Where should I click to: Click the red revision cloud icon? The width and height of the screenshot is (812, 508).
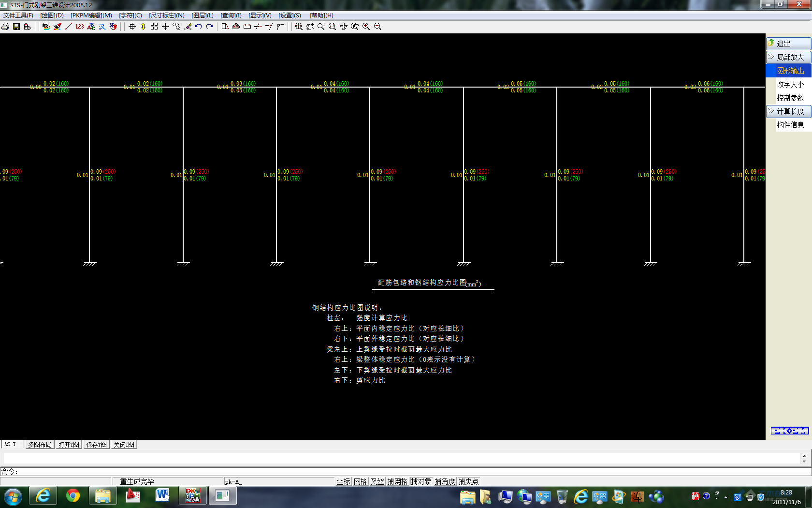(236, 27)
